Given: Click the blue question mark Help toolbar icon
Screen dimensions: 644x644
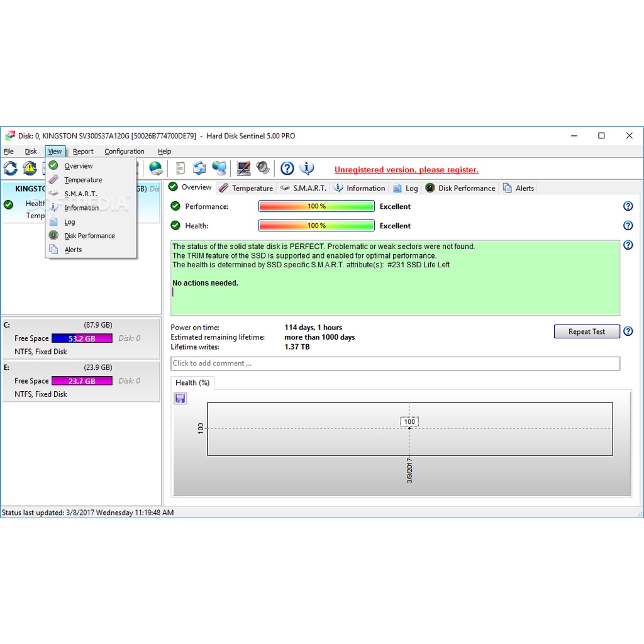Looking at the screenshot, I should 287,169.
